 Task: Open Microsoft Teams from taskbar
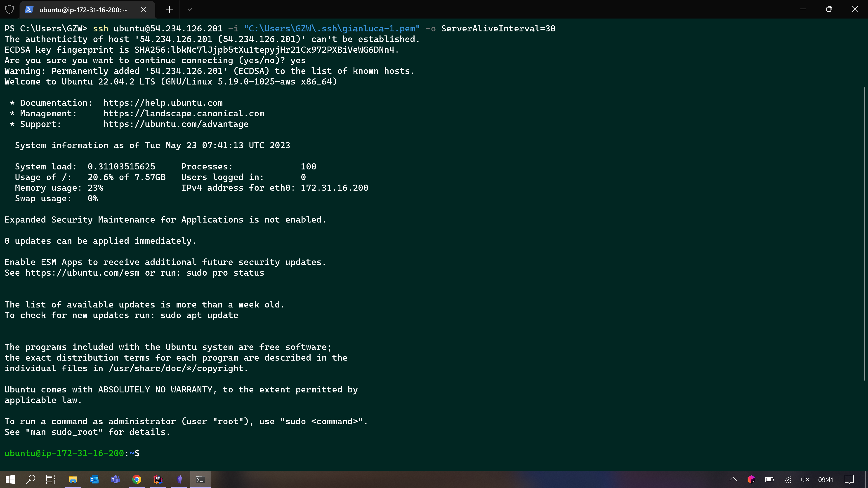(x=115, y=479)
